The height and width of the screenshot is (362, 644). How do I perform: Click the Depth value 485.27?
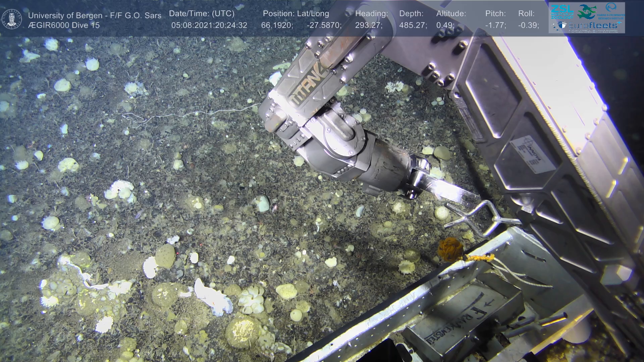413,25
